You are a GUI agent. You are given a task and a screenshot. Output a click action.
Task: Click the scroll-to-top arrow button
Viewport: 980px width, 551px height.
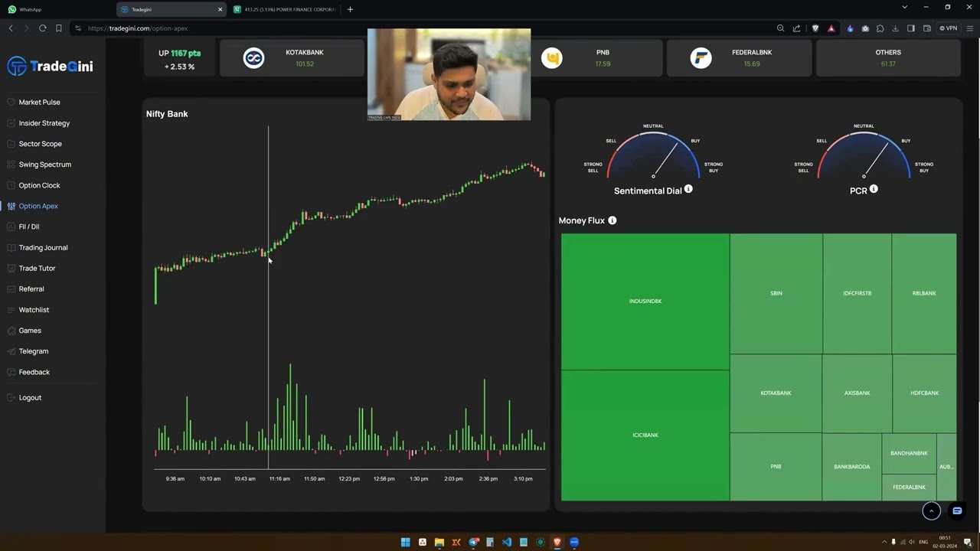[x=931, y=510]
